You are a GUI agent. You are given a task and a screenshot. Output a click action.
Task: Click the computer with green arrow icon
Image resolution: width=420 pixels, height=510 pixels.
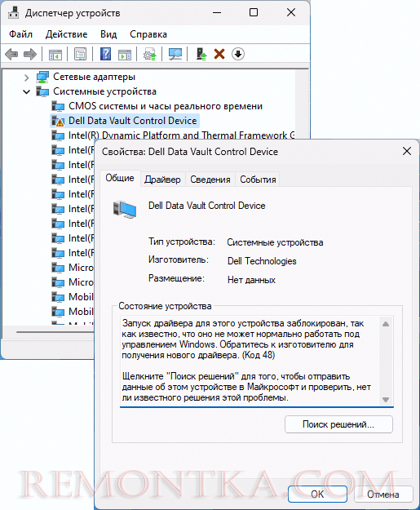click(201, 54)
